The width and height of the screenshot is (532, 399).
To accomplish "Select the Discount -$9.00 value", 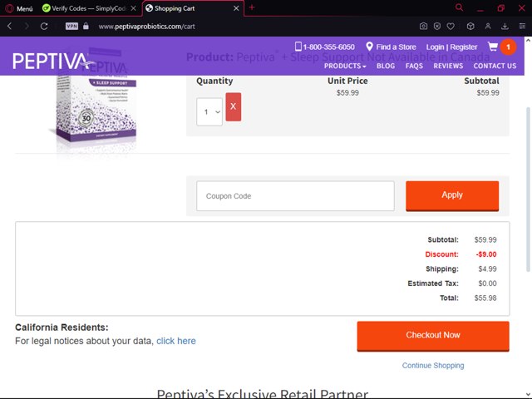I will click(x=486, y=254).
